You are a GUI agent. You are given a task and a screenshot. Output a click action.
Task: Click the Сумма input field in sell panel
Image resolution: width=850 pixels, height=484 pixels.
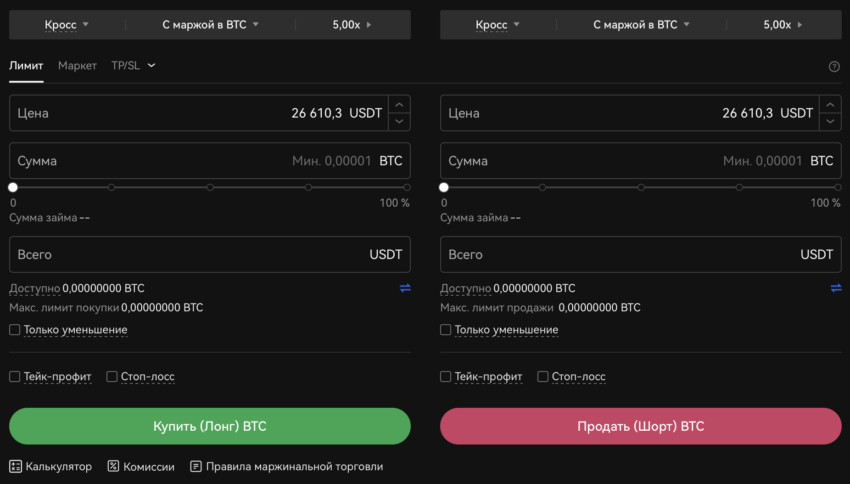pyautogui.click(x=641, y=160)
